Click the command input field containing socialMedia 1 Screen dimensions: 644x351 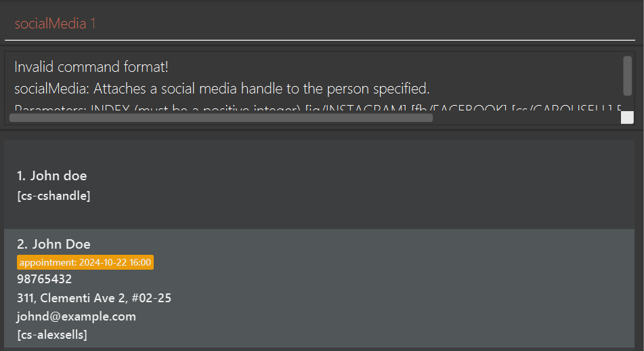[x=320, y=24]
